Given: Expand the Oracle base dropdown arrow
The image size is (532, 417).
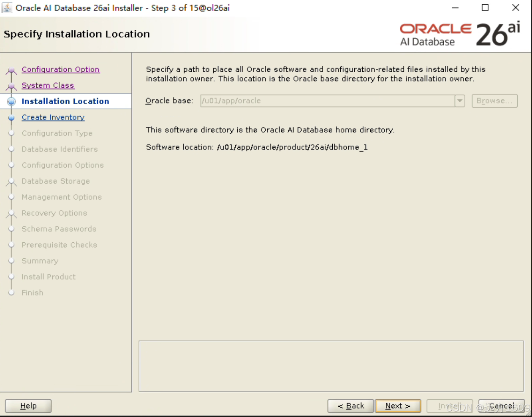Looking at the screenshot, I should pyautogui.click(x=460, y=101).
